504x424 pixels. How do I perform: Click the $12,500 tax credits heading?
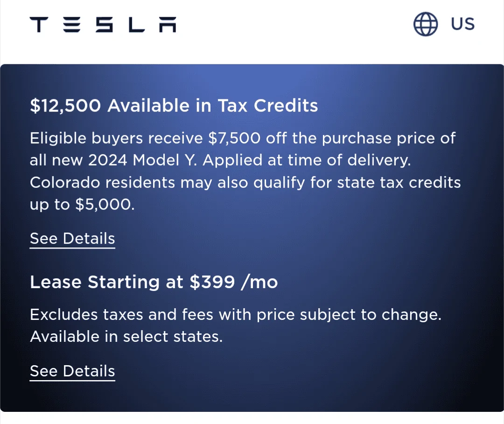coord(174,106)
